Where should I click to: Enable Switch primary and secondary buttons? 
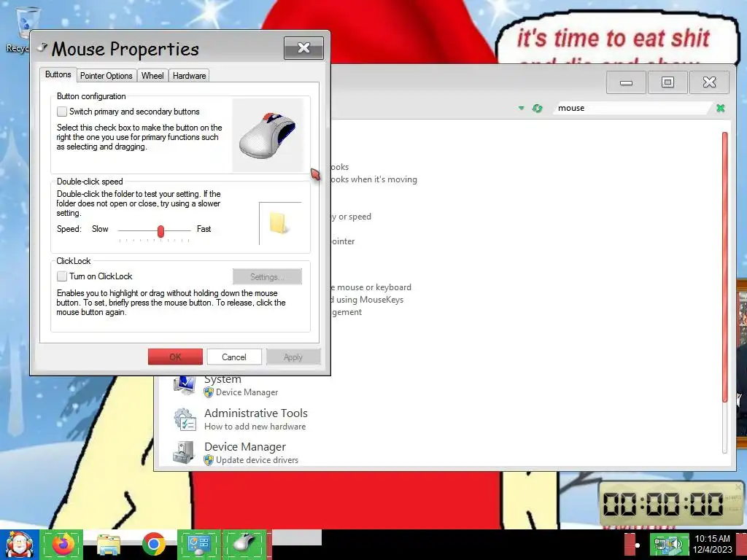tap(62, 112)
